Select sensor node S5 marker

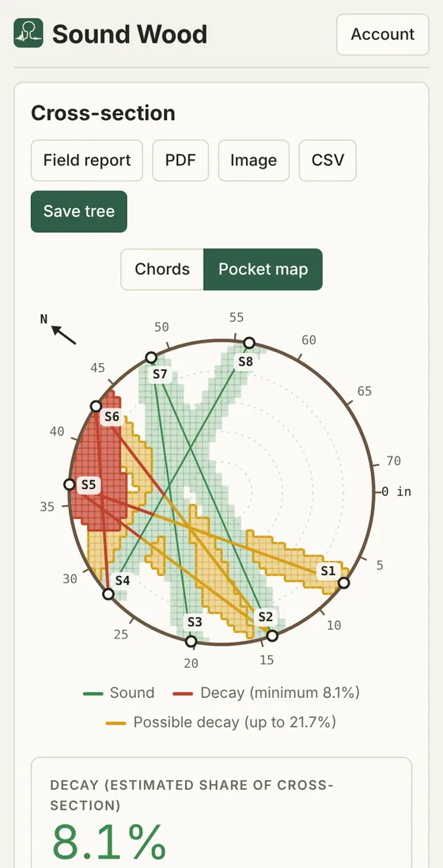click(x=70, y=485)
